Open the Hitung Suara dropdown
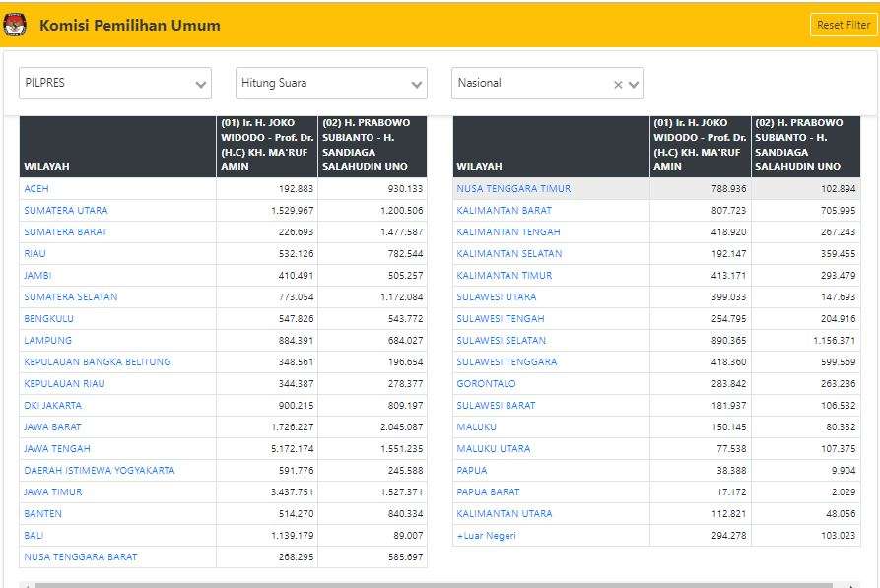Screen dimensions: 880x588 click(x=331, y=83)
